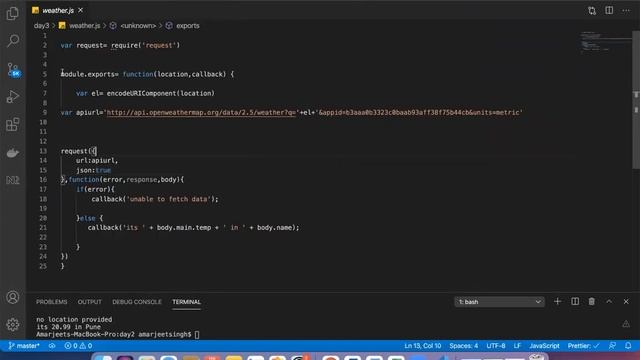
Task: Open notifications bell in status bar
Action: click(x=628, y=346)
